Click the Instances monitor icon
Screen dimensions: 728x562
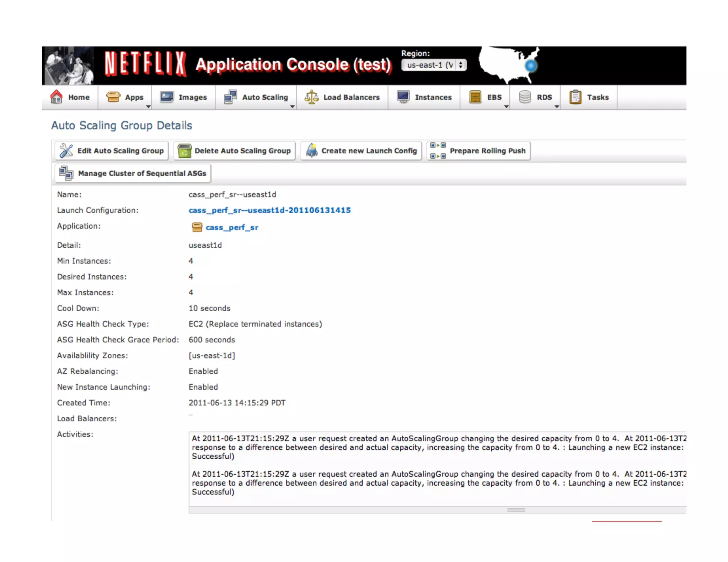click(x=403, y=97)
